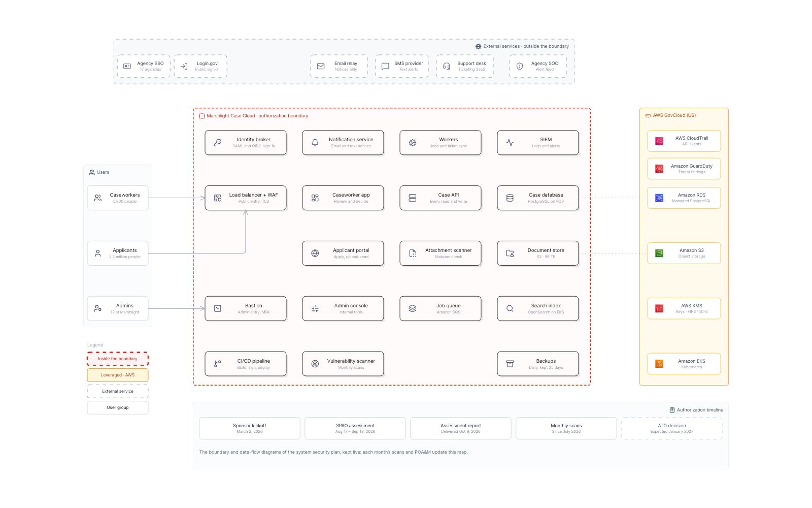812x508 pixels.
Task: Click the layers icon on Job queue
Action: [x=413, y=309]
